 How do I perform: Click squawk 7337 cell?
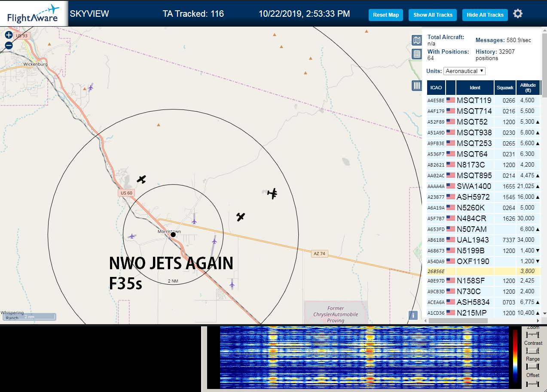(505, 240)
